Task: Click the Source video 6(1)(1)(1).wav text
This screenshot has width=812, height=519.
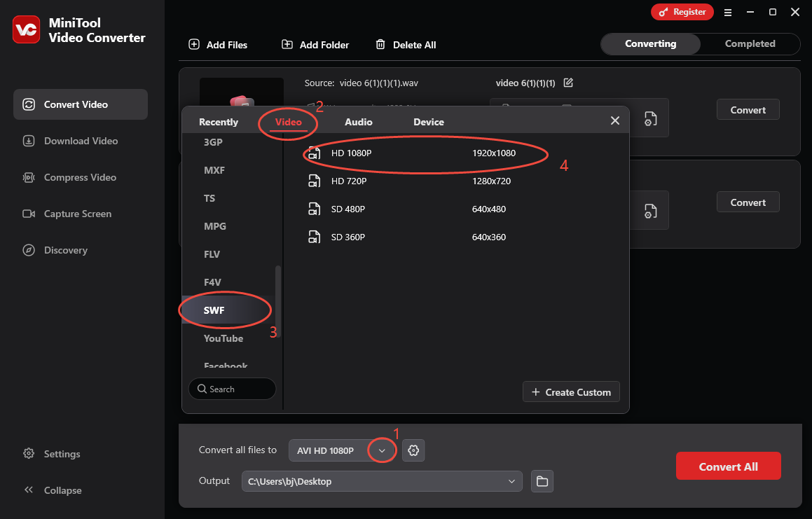Action: point(361,83)
